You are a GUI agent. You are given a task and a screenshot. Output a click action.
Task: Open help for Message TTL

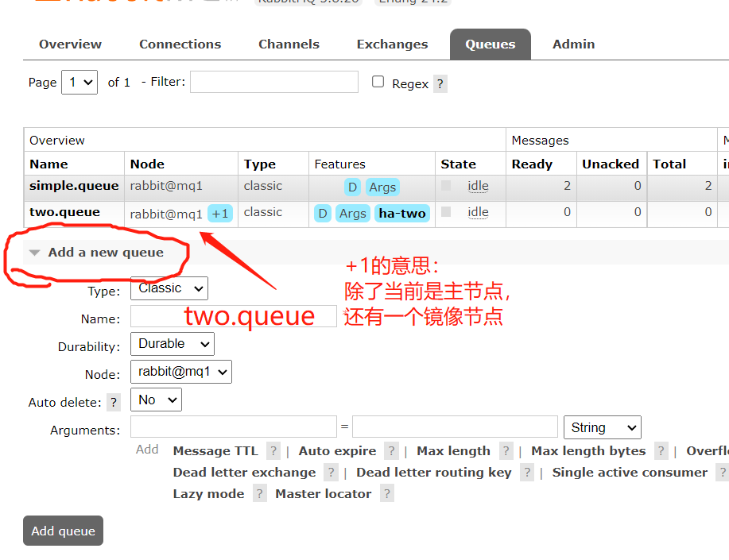[x=273, y=451]
